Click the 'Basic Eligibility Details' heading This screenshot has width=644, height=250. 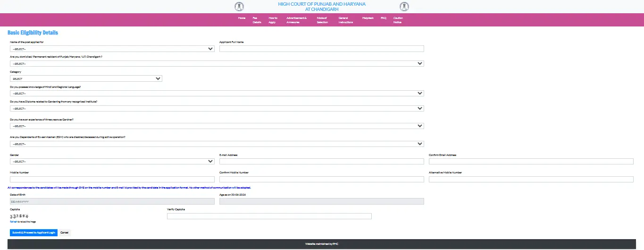point(33,33)
